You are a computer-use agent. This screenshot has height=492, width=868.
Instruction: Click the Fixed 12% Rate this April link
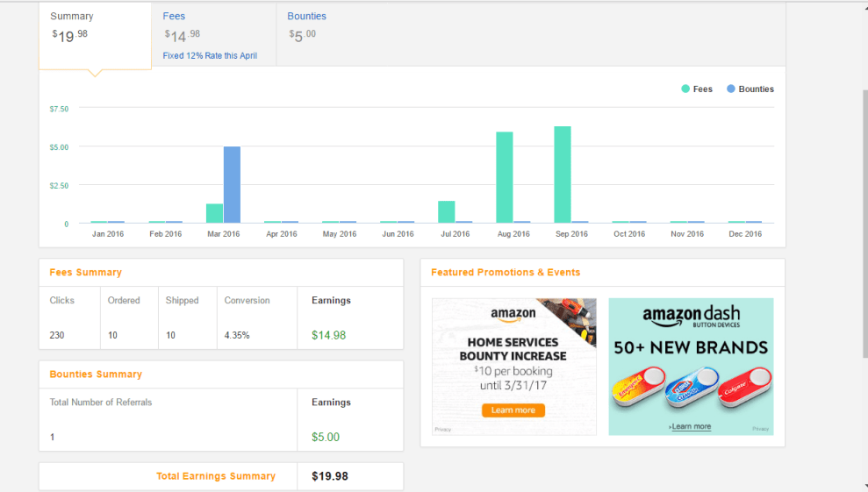(210, 56)
